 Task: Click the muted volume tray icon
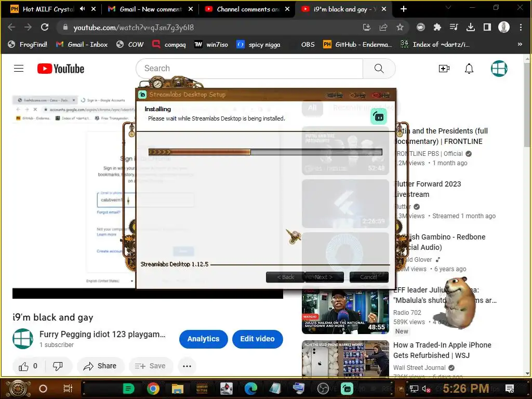[426, 389]
